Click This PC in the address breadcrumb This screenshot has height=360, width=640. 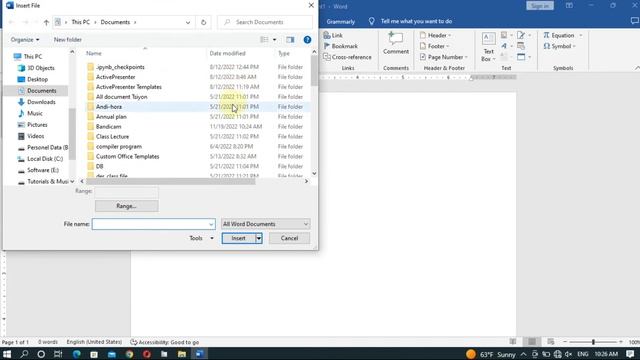coord(80,22)
